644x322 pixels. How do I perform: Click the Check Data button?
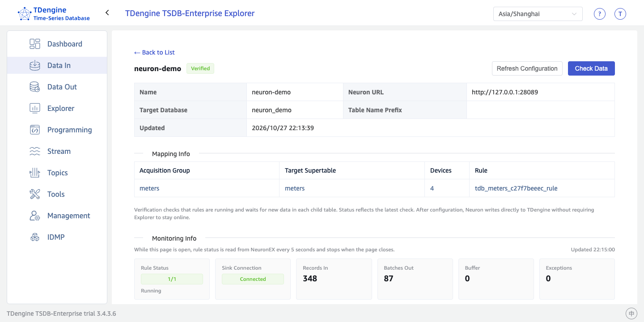(x=591, y=68)
